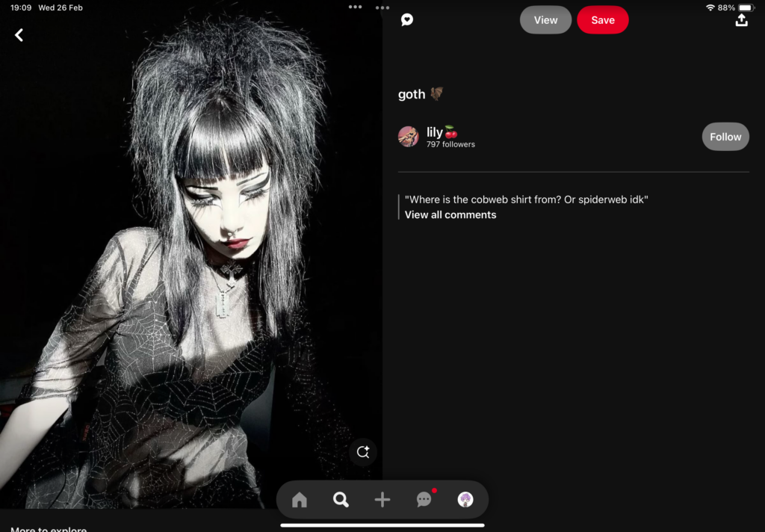Viewport: 765px width, 532px height.
Task: Open the right multitasking dots menu
Action: (x=382, y=7)
